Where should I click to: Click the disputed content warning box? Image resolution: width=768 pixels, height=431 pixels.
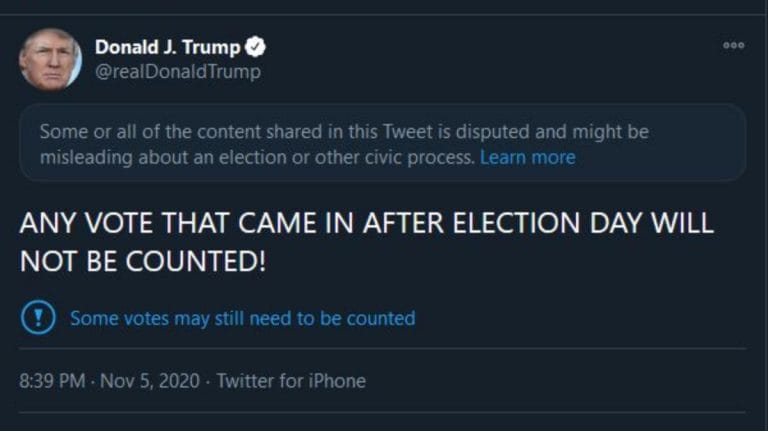[x=382, y=143]
